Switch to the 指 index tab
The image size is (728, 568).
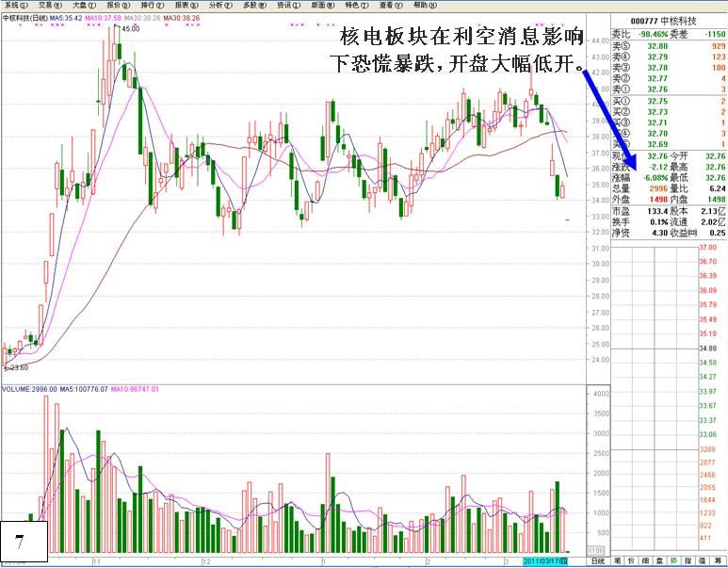pos(688,561)
